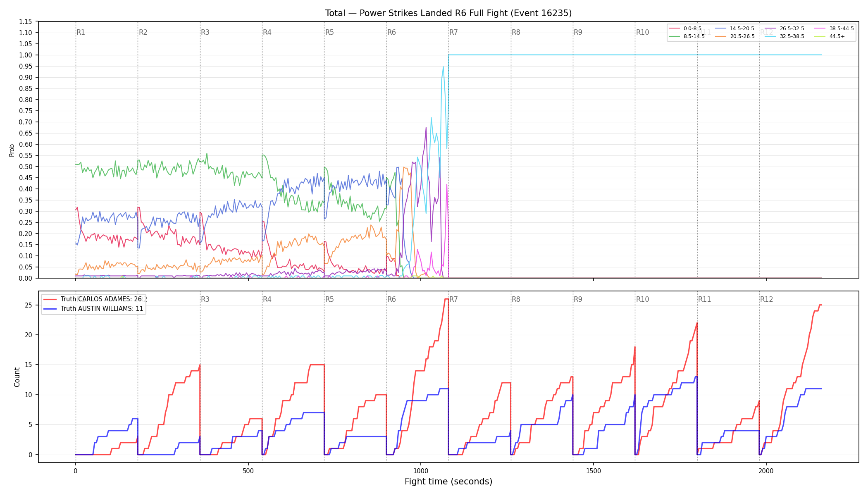Click the Truth CARLOS ADAMES: 26 legend entry
The image size is (868, 496).
93,299
